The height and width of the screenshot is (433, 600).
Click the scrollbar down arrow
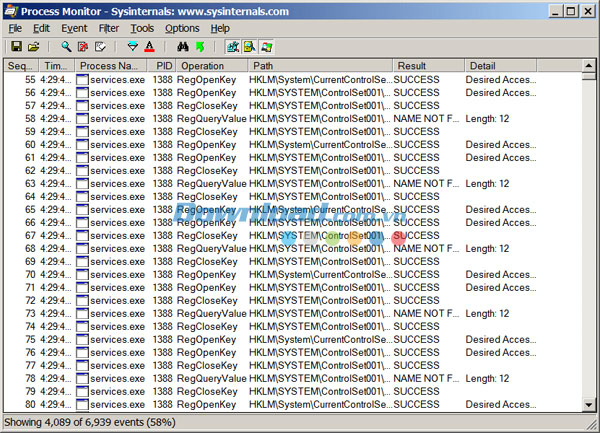coord(589,404)
